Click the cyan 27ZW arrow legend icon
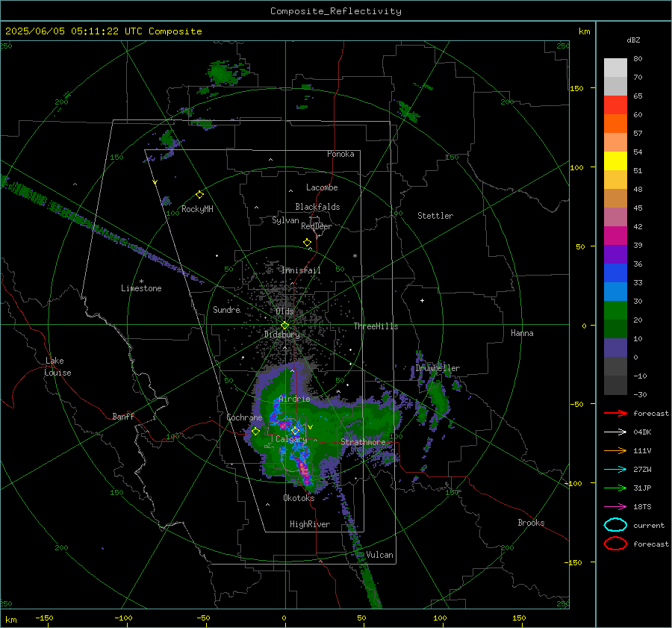The height and width of the screenshot is (628, 672). coord(615,470)
